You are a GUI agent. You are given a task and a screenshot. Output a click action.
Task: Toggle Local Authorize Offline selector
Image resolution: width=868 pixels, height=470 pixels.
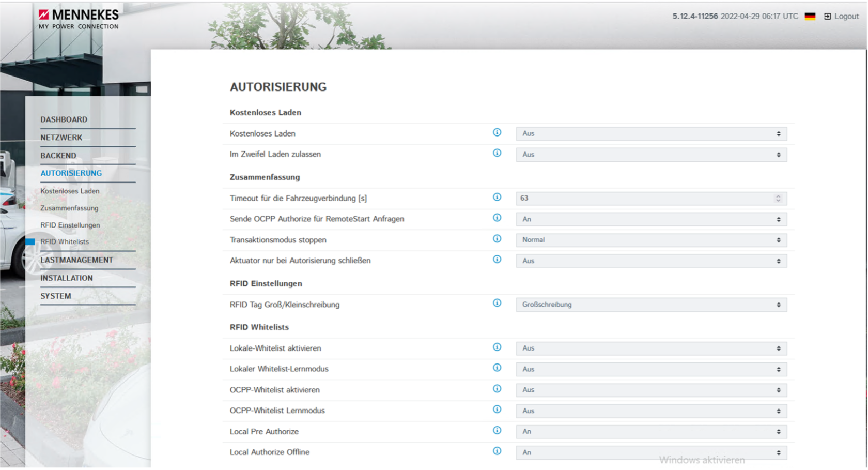point(651,453)
